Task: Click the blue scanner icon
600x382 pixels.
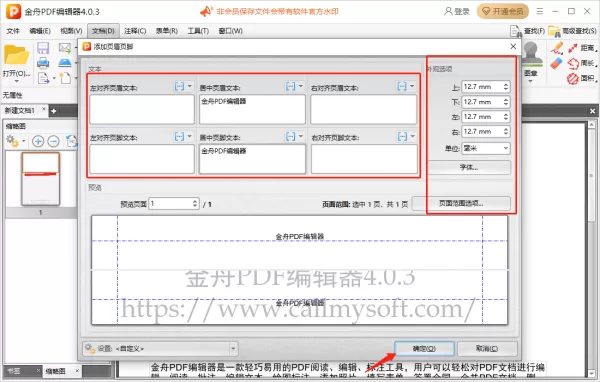Action: [65, 62]
